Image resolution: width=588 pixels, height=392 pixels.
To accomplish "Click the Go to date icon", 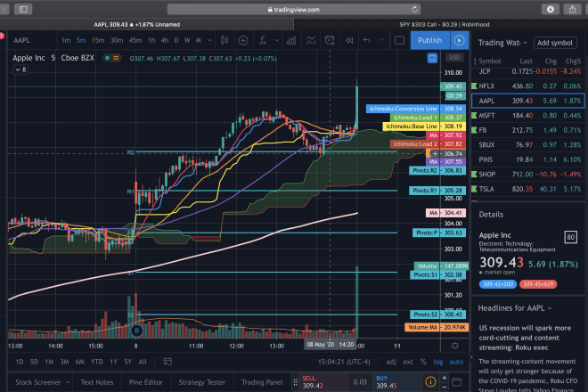I will (x=167, y=362).
